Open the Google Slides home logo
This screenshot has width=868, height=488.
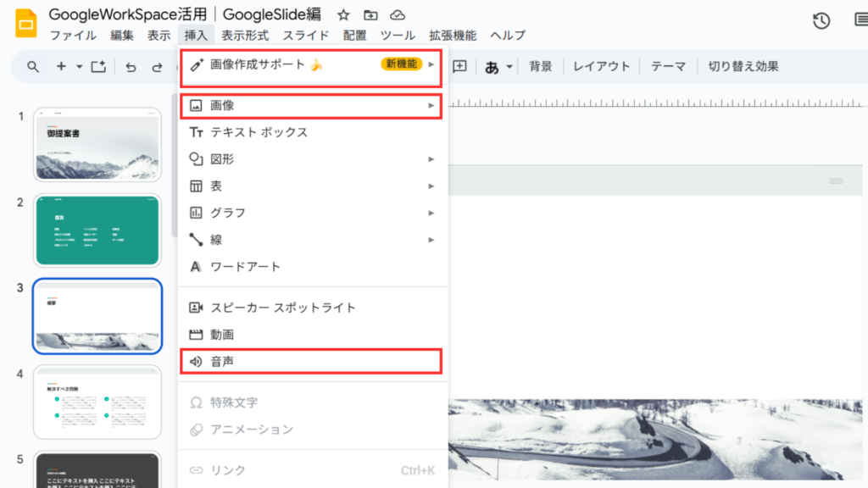point(25,23)
